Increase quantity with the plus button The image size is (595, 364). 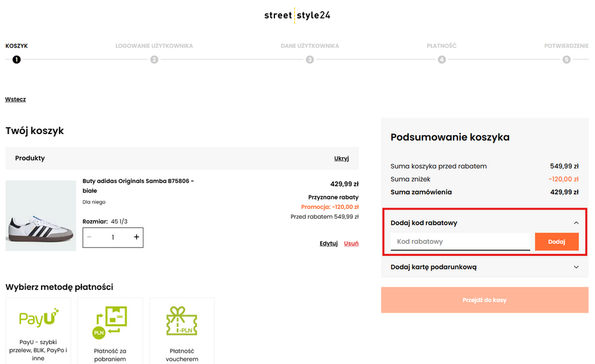[x=137, y=237]
